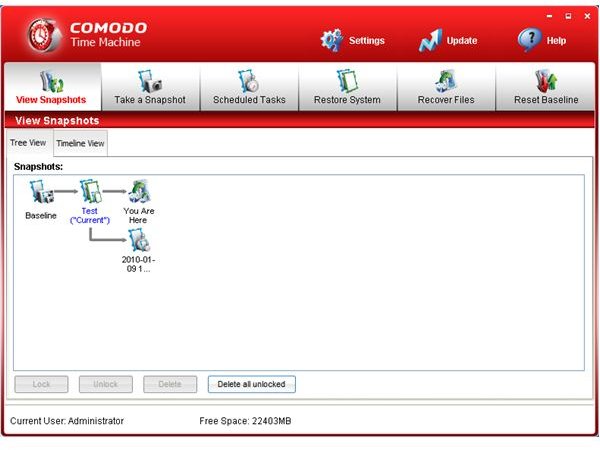Switch to the Tree View tab
This screenshot has width=600, height=450.
pos(28,143)
